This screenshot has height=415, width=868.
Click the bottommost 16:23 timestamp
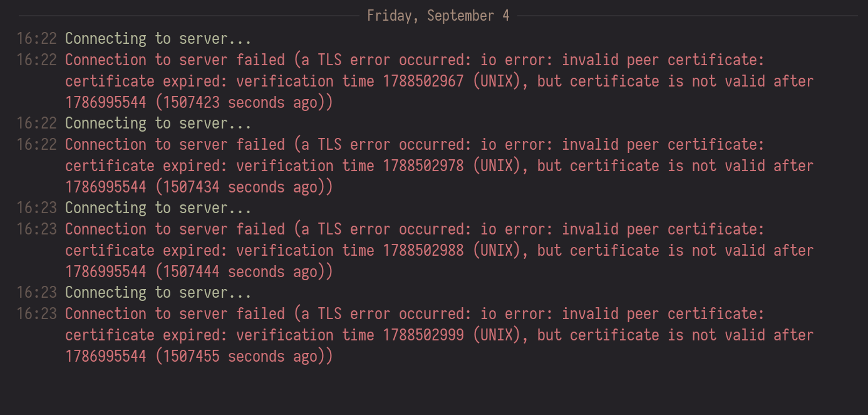coord(36,314)
